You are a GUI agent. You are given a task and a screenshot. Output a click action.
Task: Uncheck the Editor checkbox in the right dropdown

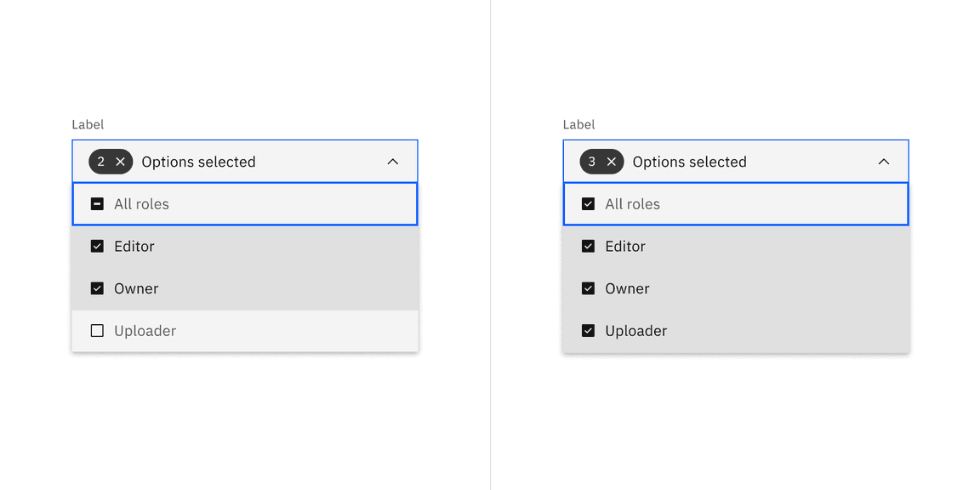pos(588,246)
